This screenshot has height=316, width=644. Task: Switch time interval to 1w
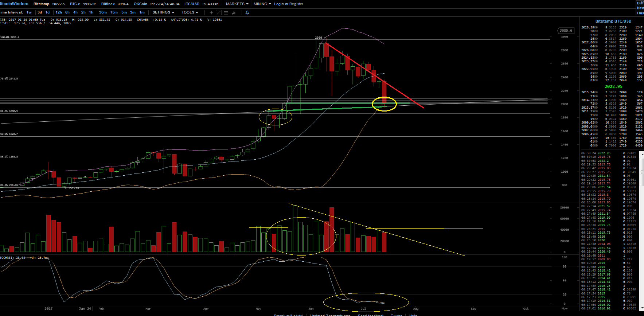click(29, 12)
